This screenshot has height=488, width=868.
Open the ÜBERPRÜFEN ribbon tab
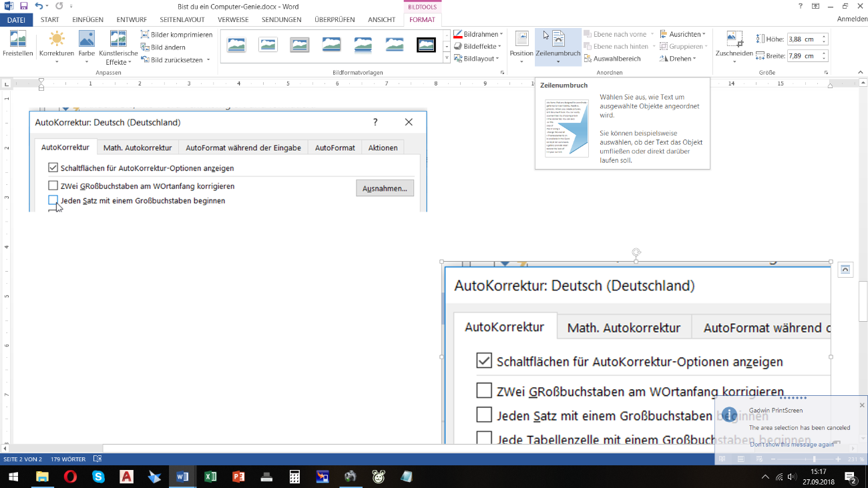click(335, 20)
